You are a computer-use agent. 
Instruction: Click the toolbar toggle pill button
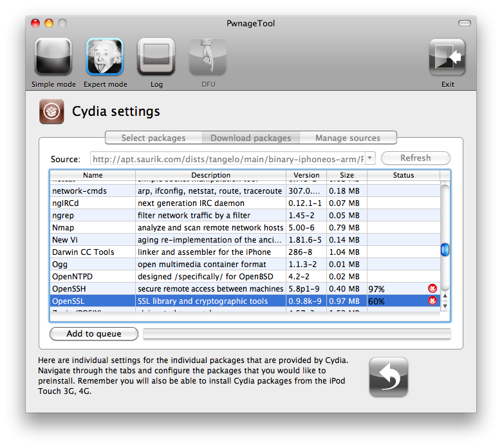tap(464, 23)
